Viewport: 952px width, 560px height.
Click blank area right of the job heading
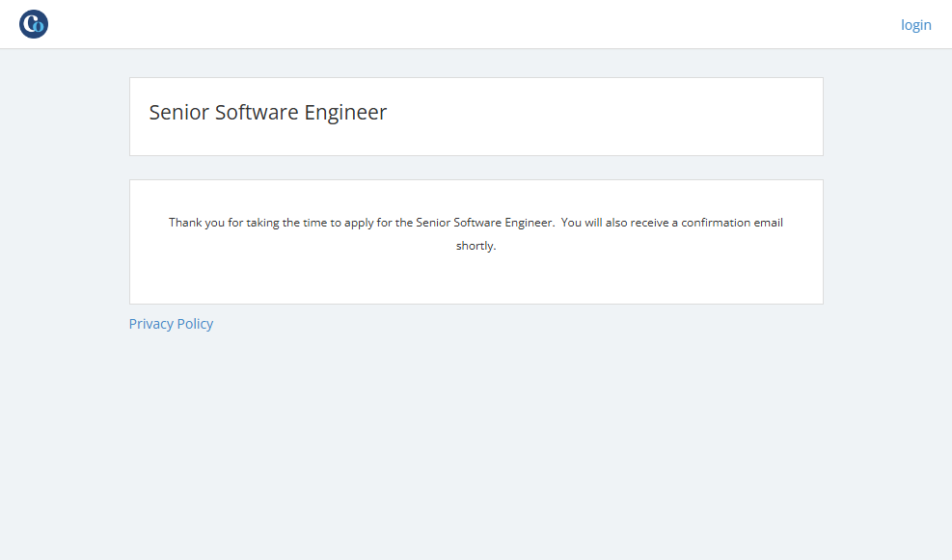(x=627, y=116)
